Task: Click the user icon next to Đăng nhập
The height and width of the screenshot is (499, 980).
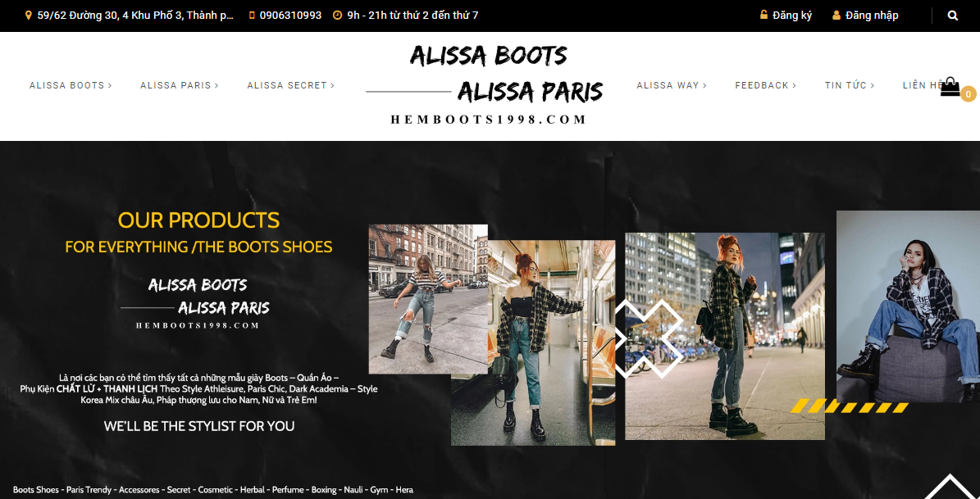Action: tap(836, 15)
